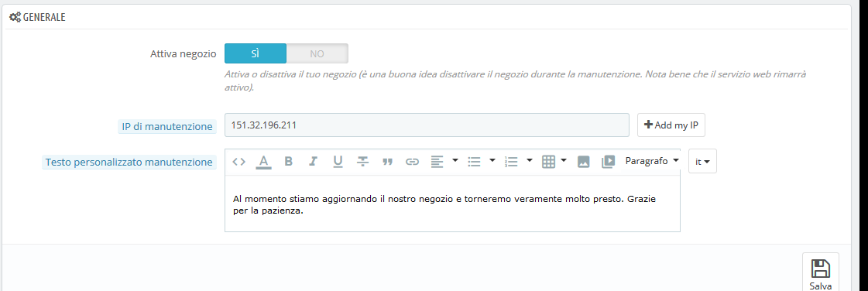Open numbered list style dropdown
Image resolution: width=868 pixels, height=291 pixels.
tap(529, 161)
